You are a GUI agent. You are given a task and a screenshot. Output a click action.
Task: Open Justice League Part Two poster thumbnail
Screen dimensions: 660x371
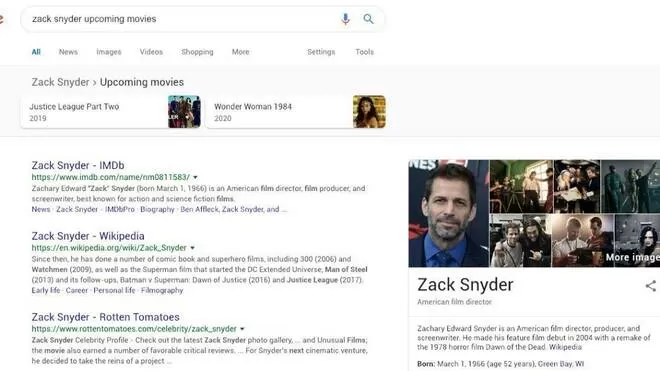tap(184, 112)
